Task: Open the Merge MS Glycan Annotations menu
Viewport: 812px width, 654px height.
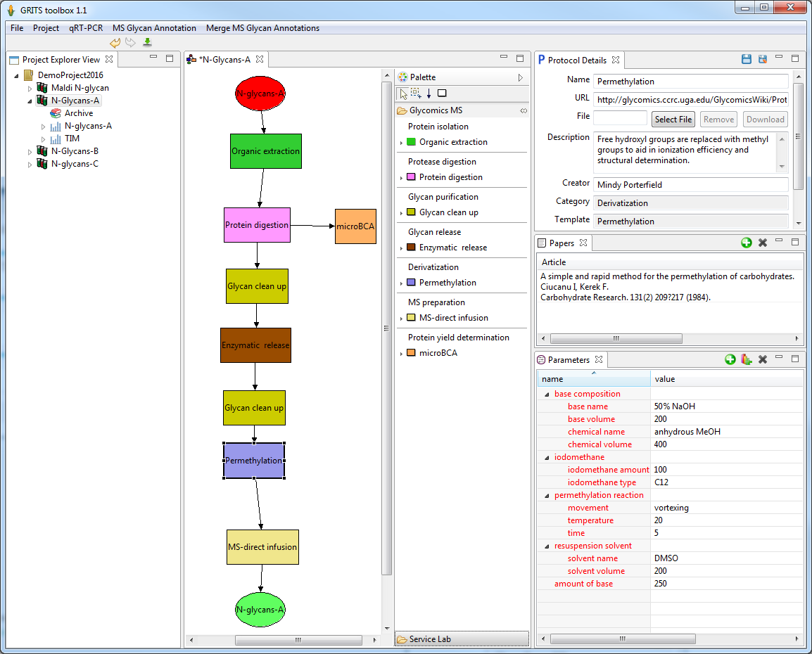Action: [262, 28]
